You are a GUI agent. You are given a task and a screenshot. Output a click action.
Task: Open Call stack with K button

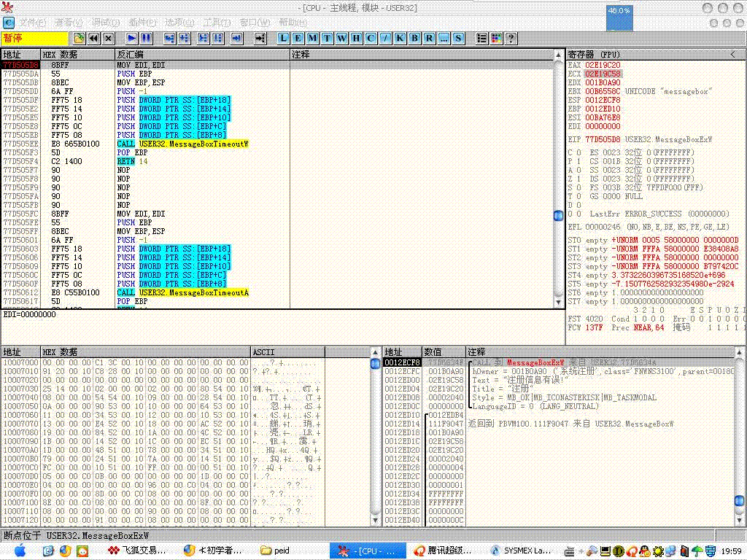click(400, 38)
